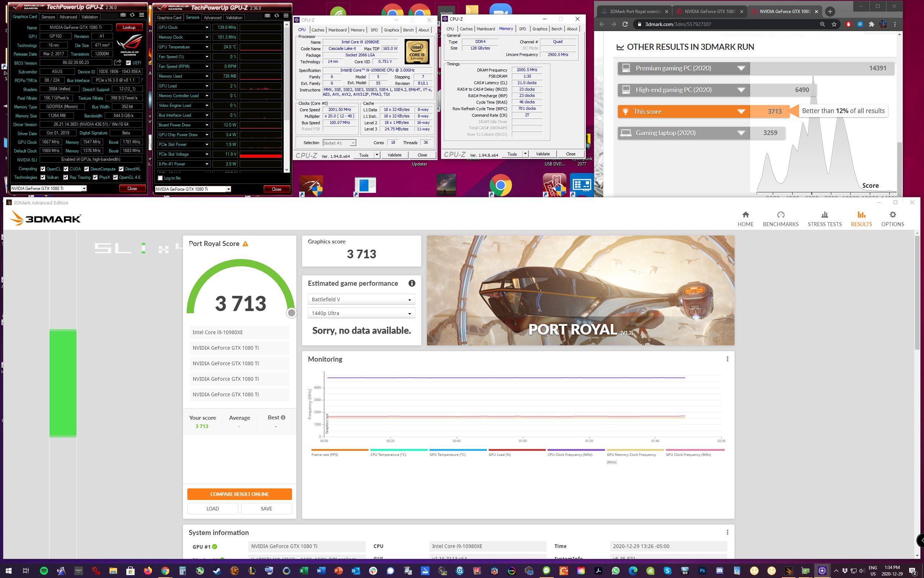Image resolution: width=924 pixels, height=578 pixels.
Task: Click the Chrome zoom magnifier icon in address bar
Action: (x=822, y=24)
